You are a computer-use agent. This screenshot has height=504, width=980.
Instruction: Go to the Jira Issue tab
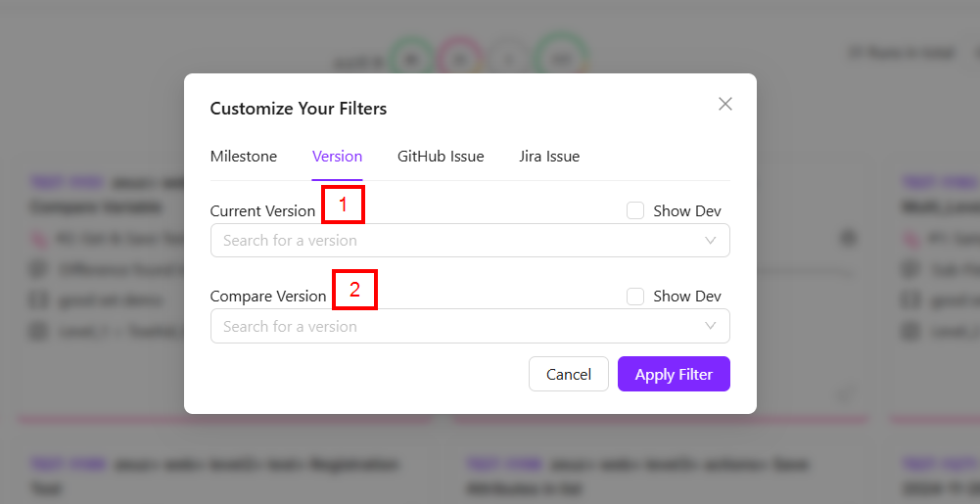(x=549, y=157)
